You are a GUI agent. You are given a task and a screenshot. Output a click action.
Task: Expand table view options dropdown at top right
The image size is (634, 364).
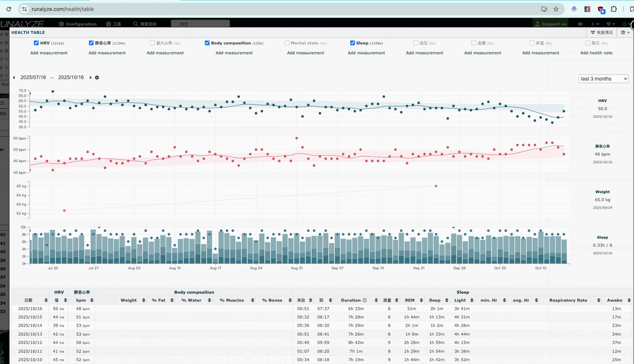(x=626, y=32)
